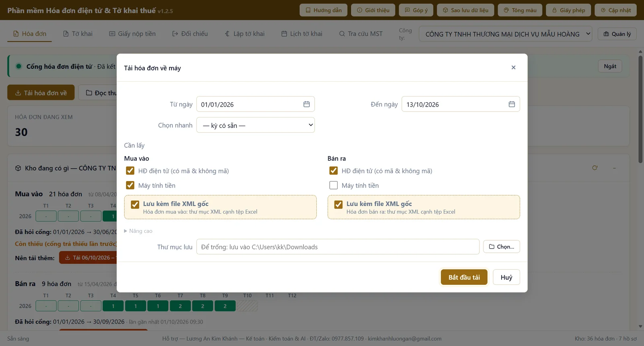The height and width of the screenshot is (346, 644).
Task: Open the Đối chiếu tab
Action: coord(190,34)
